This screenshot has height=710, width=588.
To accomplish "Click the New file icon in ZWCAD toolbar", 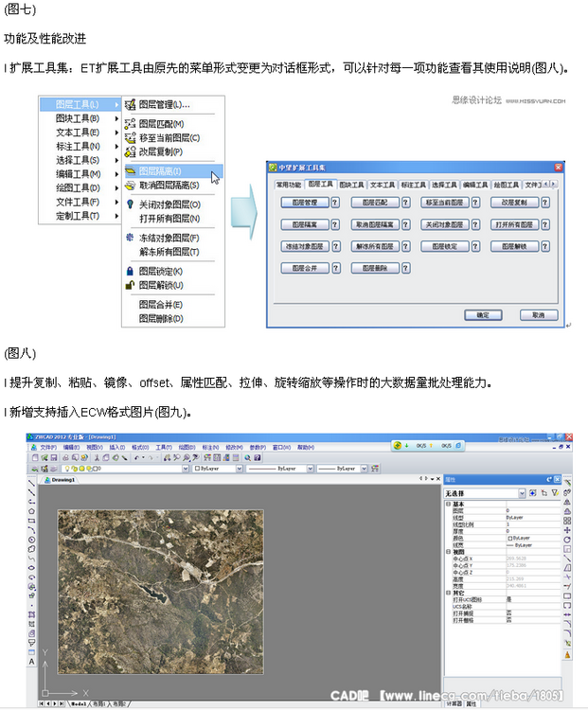I will coord(35,458).
